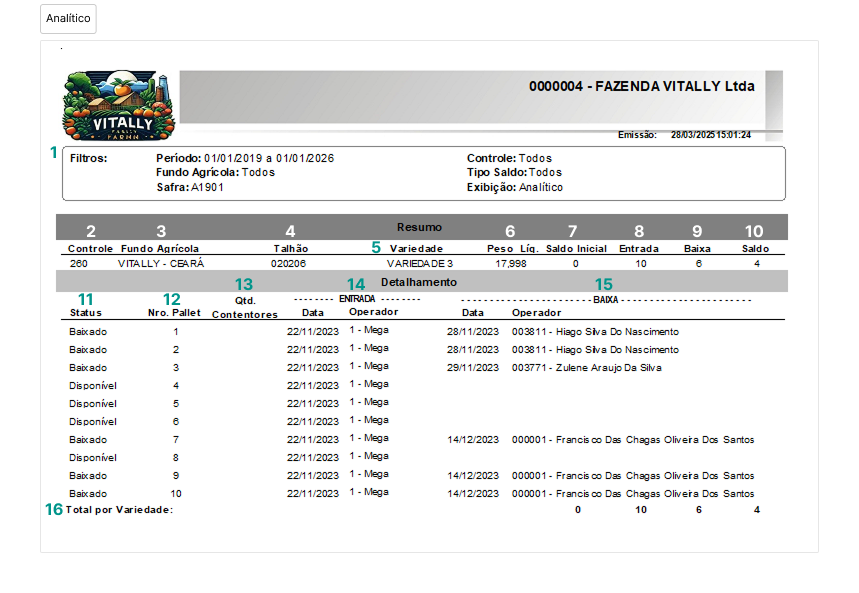Click the 'Saldo' column header at far right
The image size is (859, 593).
coord(755,249)
